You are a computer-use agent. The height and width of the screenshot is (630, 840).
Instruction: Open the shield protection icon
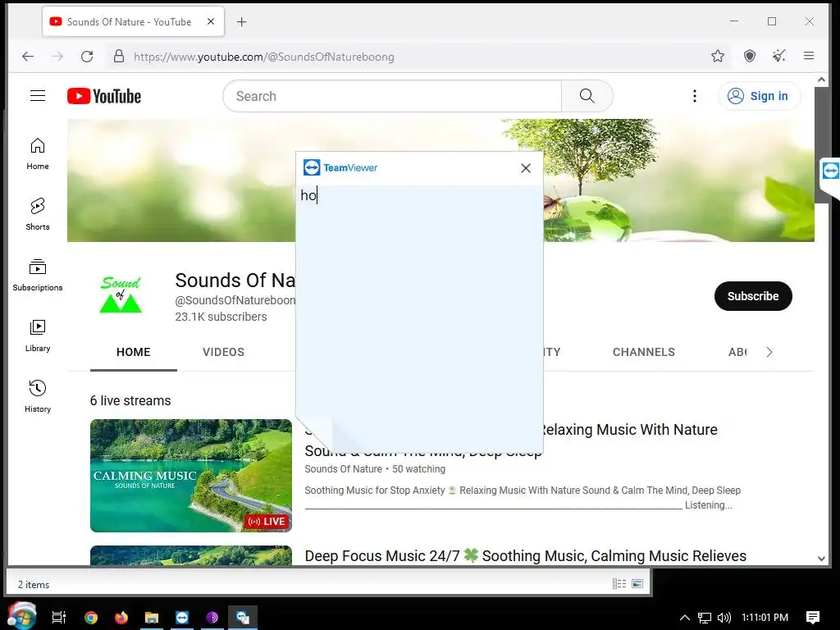[750, 56]
